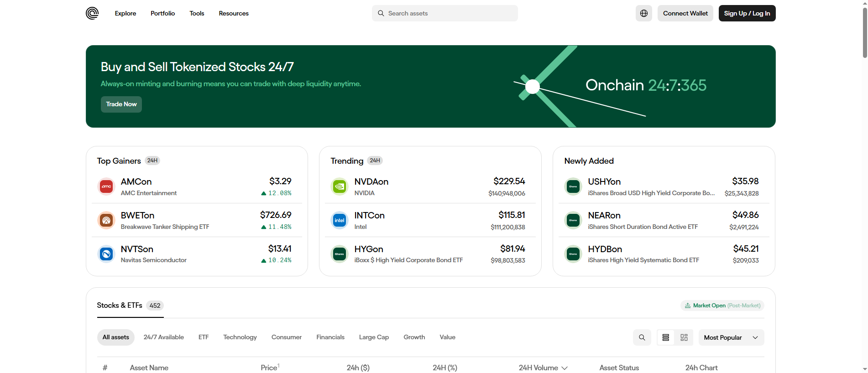868x373 pixels.
Task: Click the Ondo logo in the header
Action: click(x=92, y=13)
